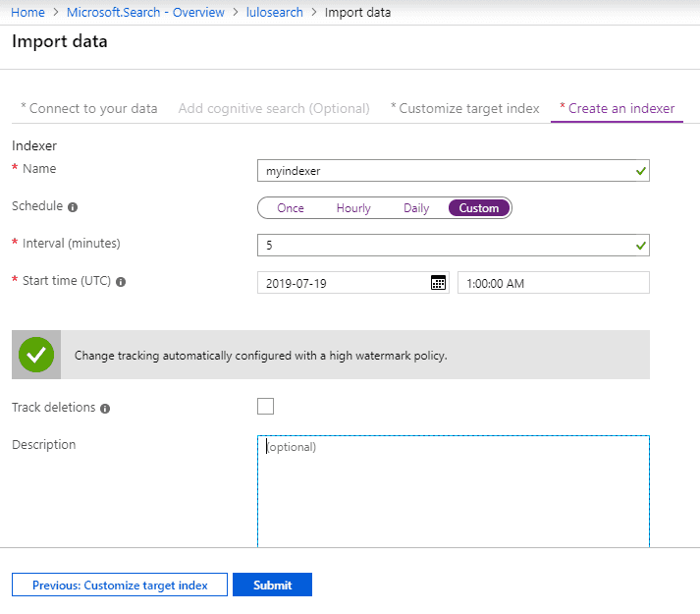
Task: Navigate to lulosearch breadcrumb link
Action: click(275, 13)
